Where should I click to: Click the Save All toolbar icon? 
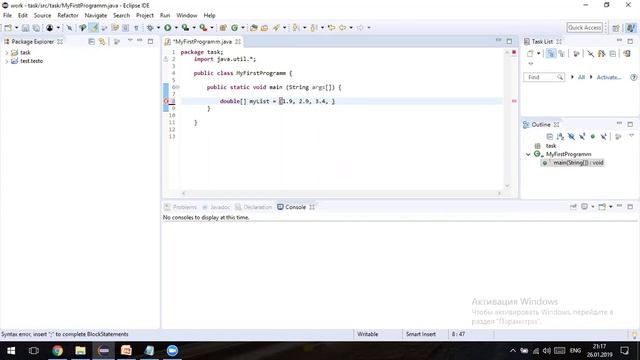point(36,28)
